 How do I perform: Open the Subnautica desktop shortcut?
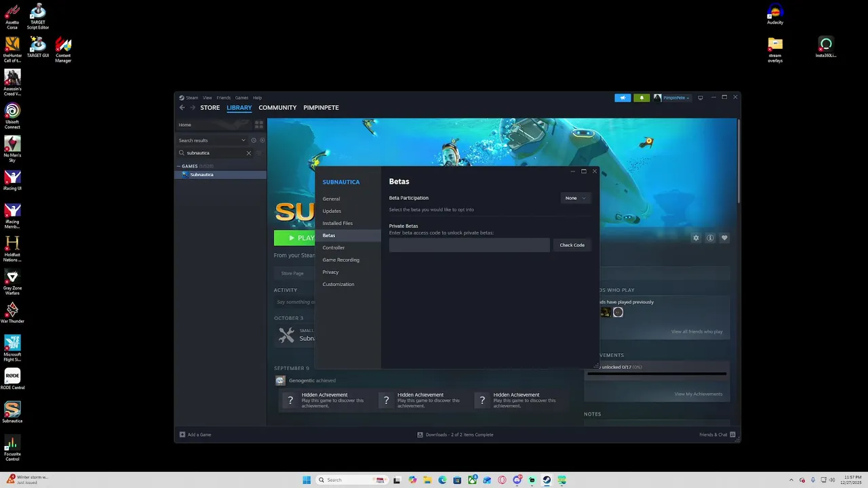[x=12, y=411]
